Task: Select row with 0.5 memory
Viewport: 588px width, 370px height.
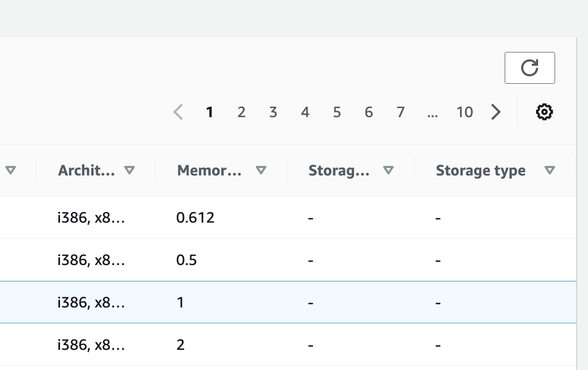Action: pyautogui.click(x=288, y=260)
